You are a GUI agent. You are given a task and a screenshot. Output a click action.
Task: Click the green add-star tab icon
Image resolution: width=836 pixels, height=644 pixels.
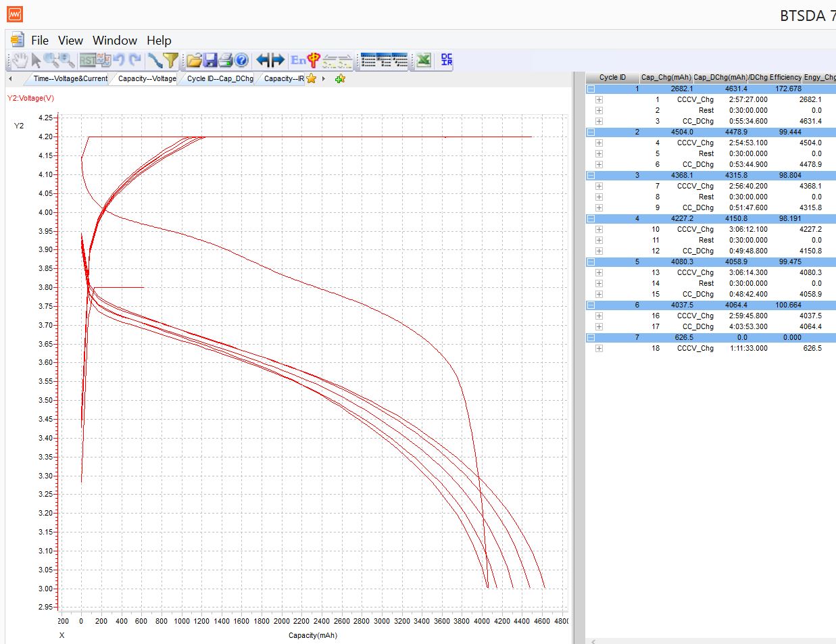click(x=340, y=78)
